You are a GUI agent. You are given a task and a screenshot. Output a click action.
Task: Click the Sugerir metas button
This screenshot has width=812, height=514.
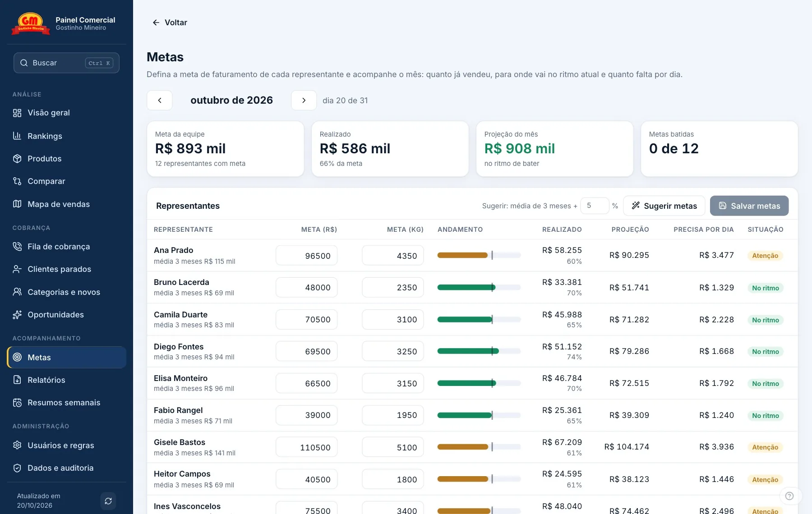coord(664,206)
